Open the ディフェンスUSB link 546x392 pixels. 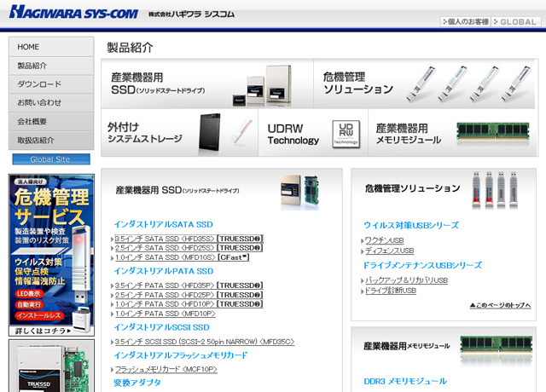(389, 251)
